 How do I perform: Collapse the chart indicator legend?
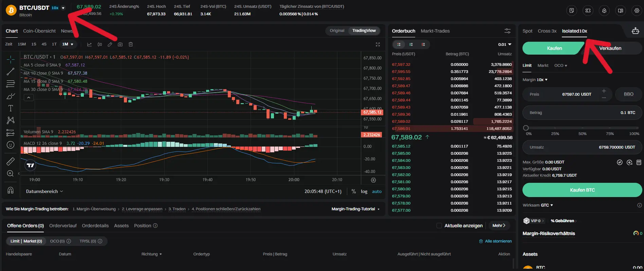(29, 98)
